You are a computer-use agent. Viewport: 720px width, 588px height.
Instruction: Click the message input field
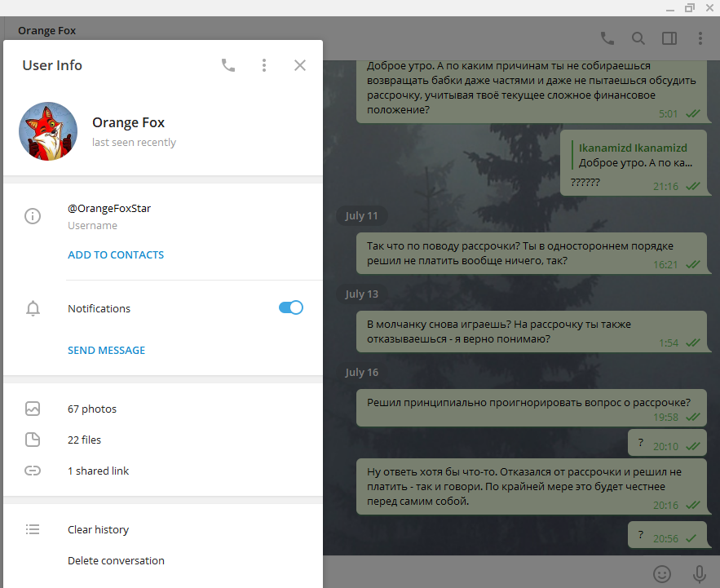(x=484, y=573)
